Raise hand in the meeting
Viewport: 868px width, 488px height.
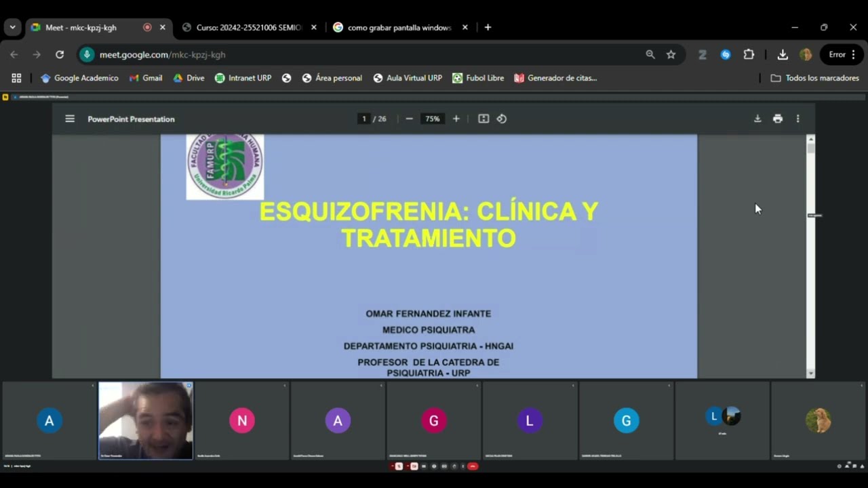[x=454, y=466]
